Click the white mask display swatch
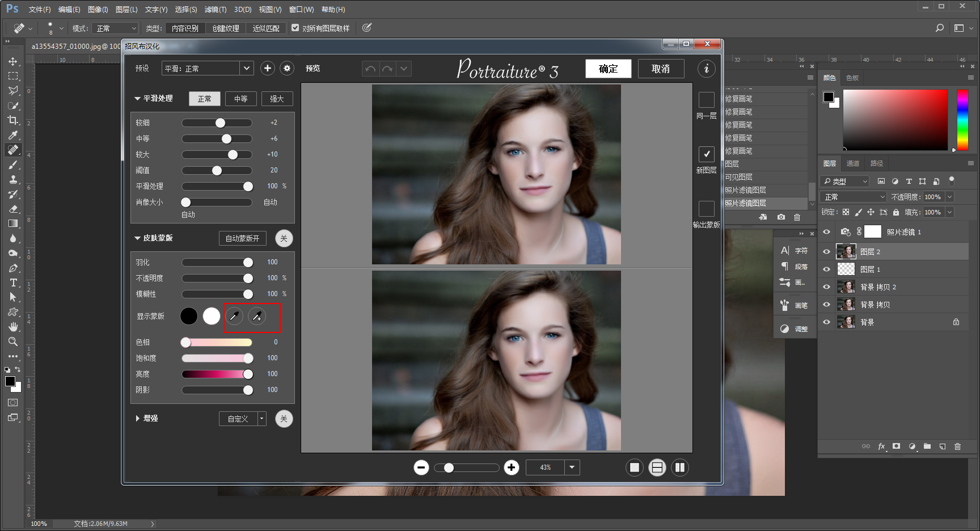The height and width of the screenshot is (531, 980). pos(212,316)
